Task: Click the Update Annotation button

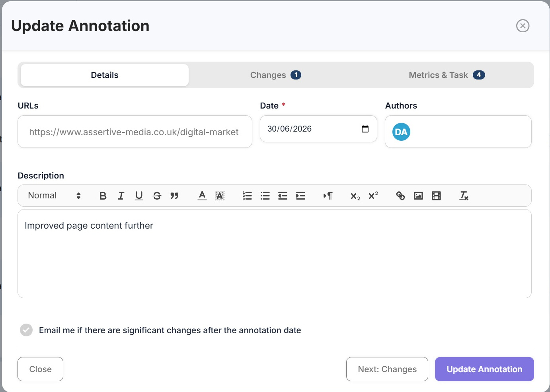Action: click(484, 369)
